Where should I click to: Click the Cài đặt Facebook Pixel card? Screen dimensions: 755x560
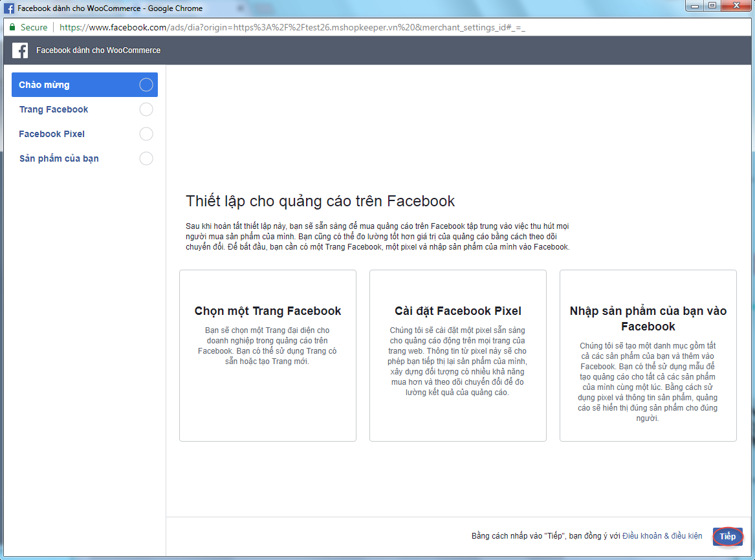[458, 356]
